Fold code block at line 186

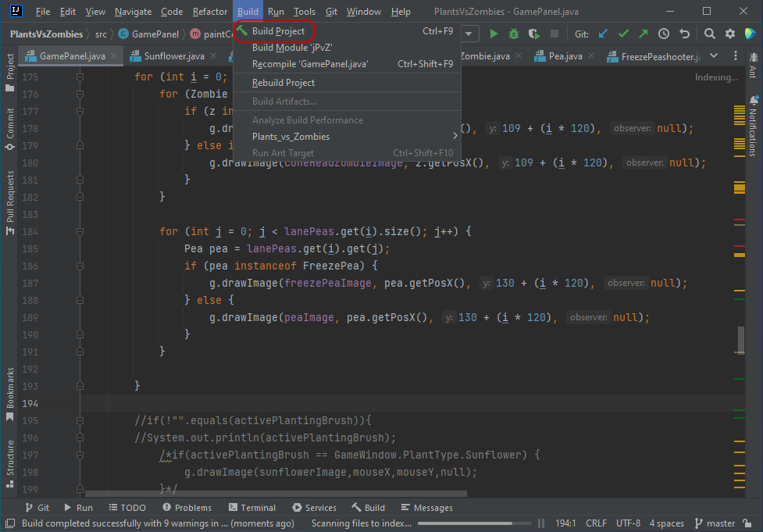[80, 266]
